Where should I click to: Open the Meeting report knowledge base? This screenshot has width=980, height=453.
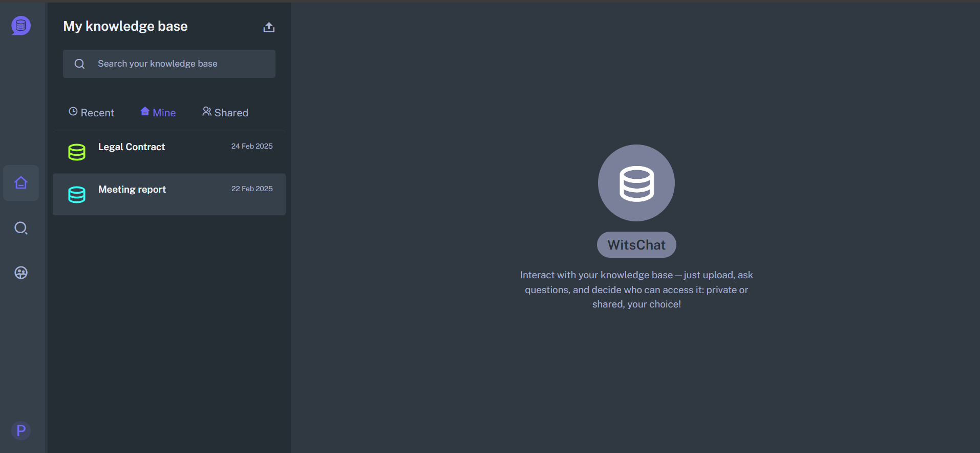pyautogui.click(x=169, y=194)
